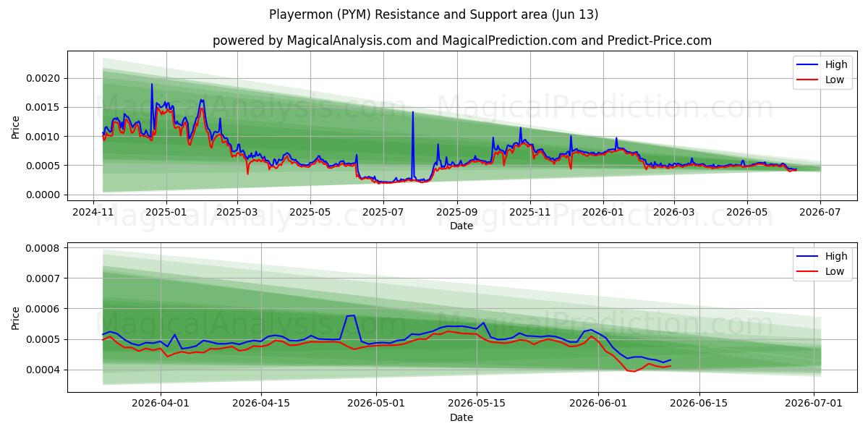Click the 2025-09 x-axis tick label
Screen dimensions: 868x434
457,212
